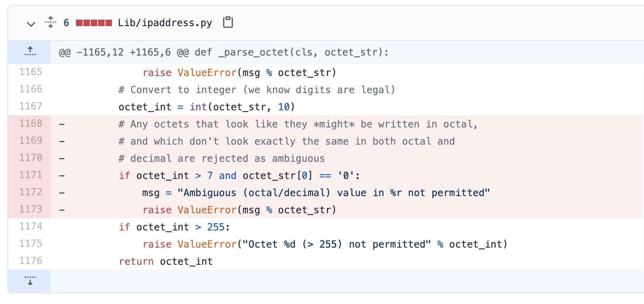Screen dimensions: 644x304
Task: Select line number 1165
Action: coord(31,72)
